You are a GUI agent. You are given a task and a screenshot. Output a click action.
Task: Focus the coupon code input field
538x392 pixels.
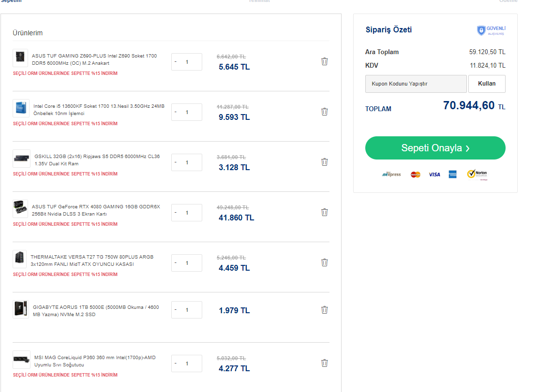[x=416, y=84]
